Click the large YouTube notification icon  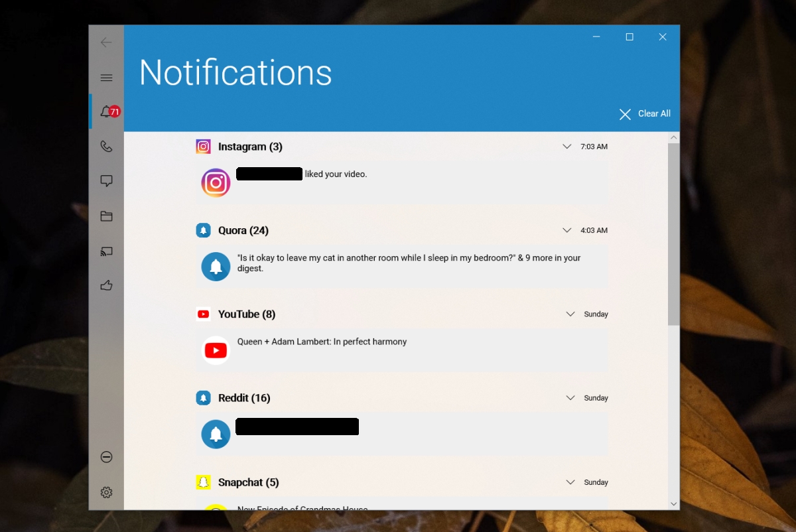(216, 350)
